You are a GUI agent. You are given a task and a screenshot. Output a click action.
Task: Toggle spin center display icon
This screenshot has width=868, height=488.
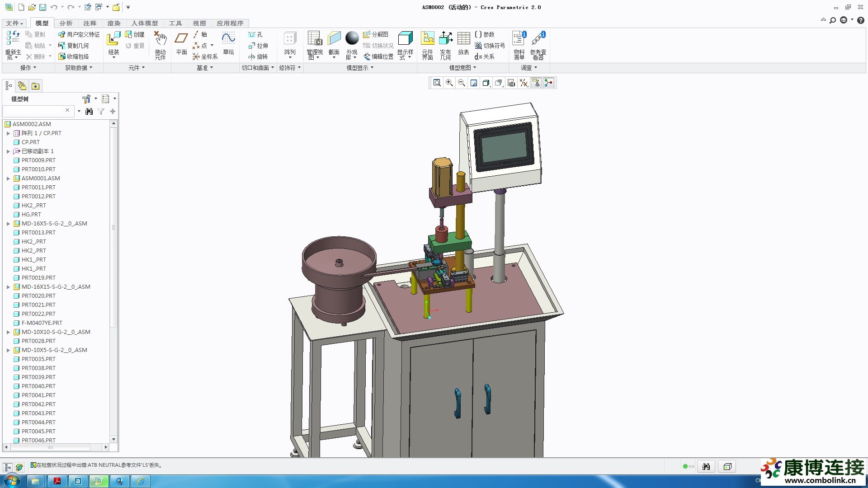(x=548, y=83)
